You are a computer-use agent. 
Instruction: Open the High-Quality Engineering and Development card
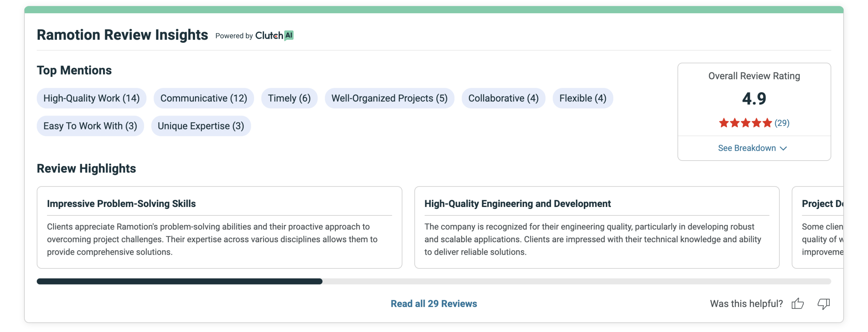(596, 227)
